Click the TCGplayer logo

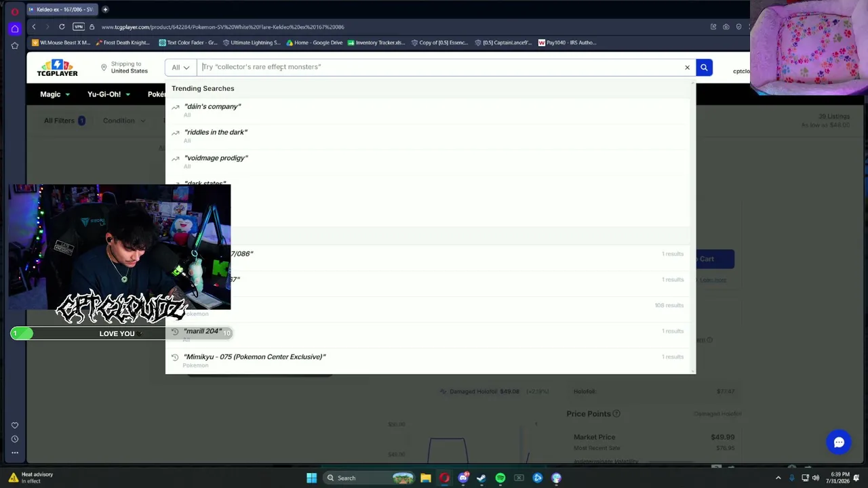[57, 68]
